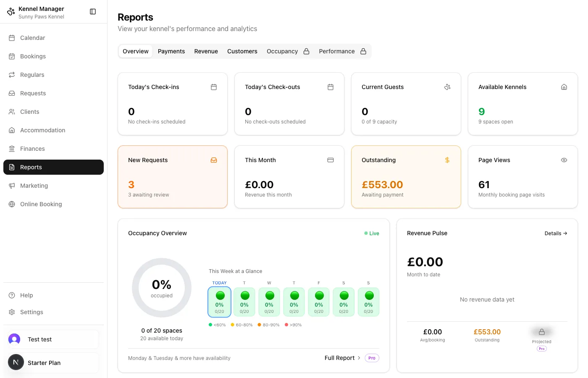Open Details in Revenue Pulse panel
This screenshot has height=378, width=588.
[x=556, y=233]
